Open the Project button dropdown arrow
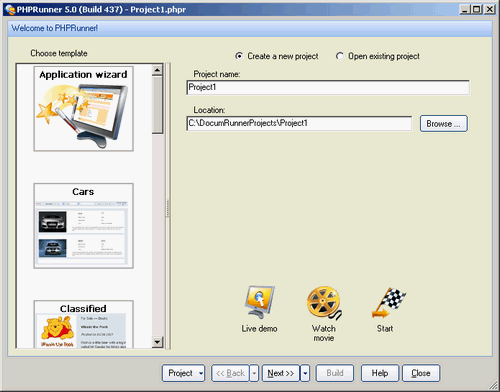 tap(201, 373)
